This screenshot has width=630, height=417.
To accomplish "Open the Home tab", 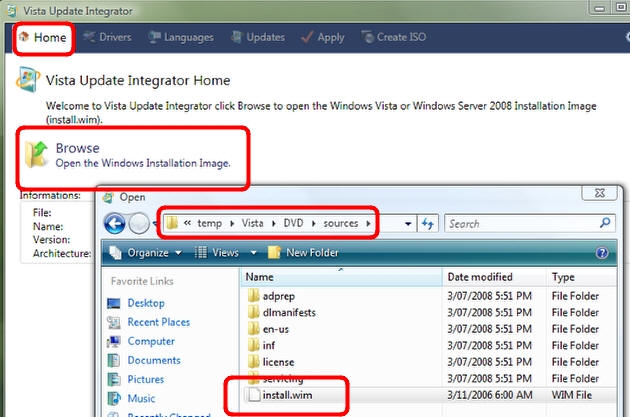I will (x=43, y=38).
